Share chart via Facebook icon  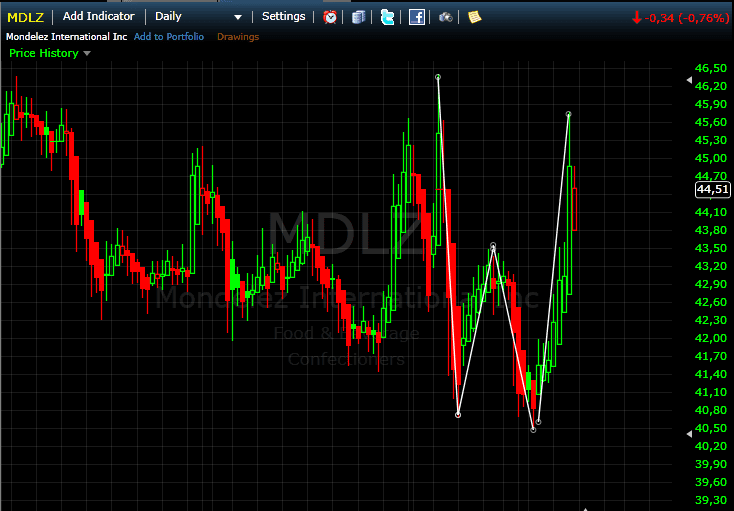click(x=417, y=17)
